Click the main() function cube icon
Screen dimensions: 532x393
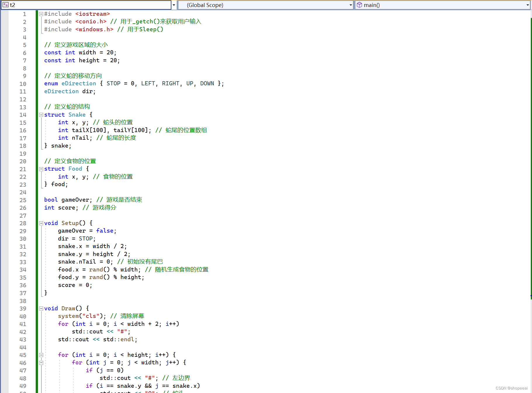359,5
